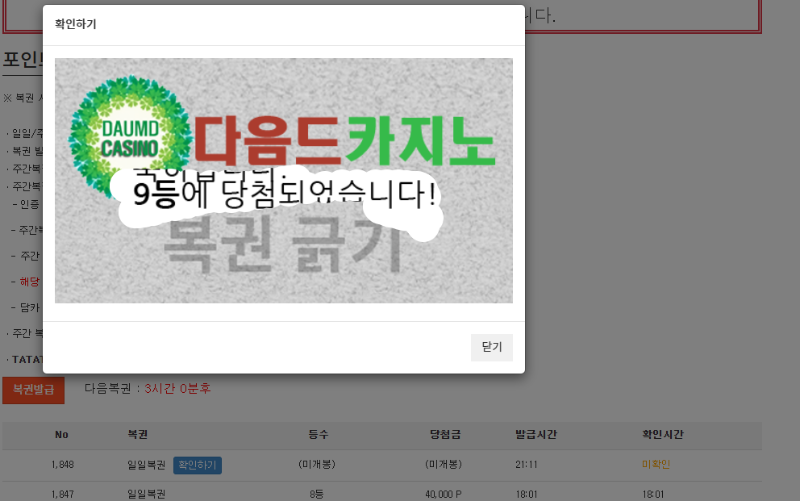Click the 확인시간 column header

[663, 435]
